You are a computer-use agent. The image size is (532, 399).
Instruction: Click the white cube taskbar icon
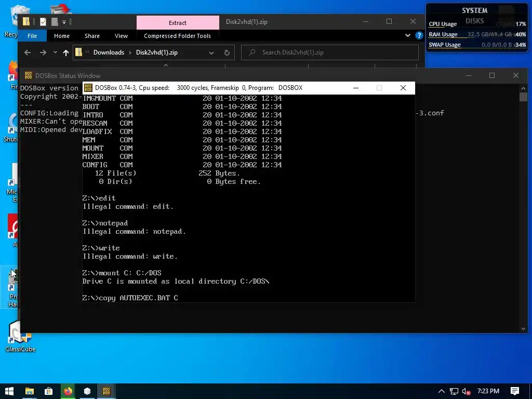coord(87,391)
